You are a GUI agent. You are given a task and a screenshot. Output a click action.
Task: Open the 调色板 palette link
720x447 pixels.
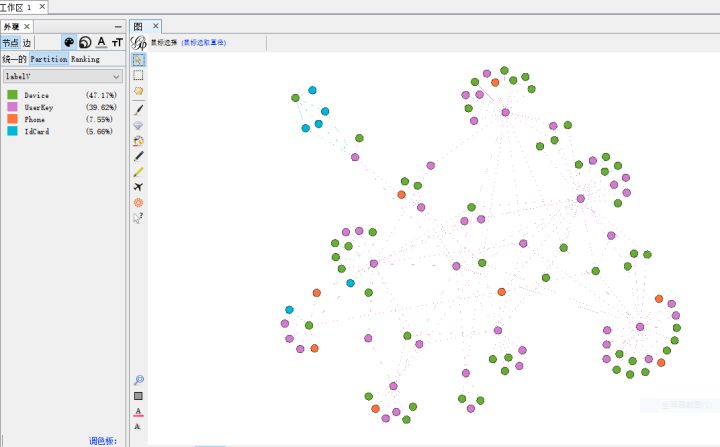pos(103,441)
